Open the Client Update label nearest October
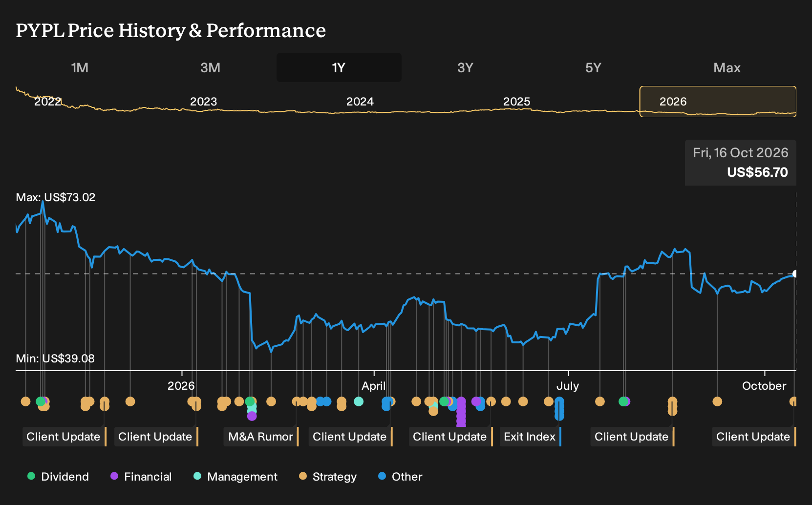This screenshot has width=812, height=505. click(x=754, y=437)
